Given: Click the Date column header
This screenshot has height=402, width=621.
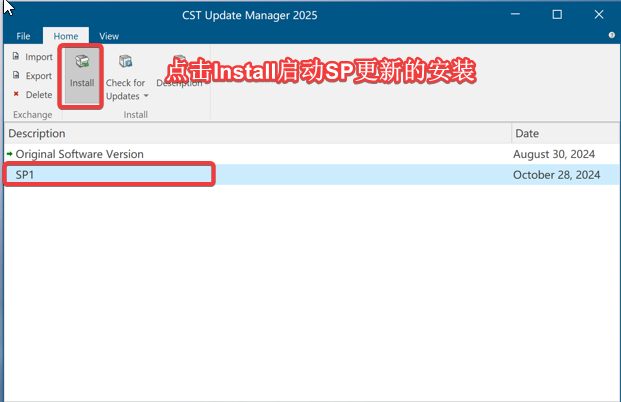Looking at the screenshot, I should (x=566, y=133).
